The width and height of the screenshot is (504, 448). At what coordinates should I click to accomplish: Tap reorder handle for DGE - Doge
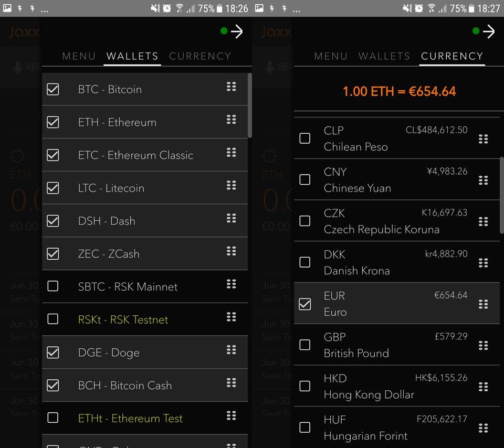click(232, 350)
